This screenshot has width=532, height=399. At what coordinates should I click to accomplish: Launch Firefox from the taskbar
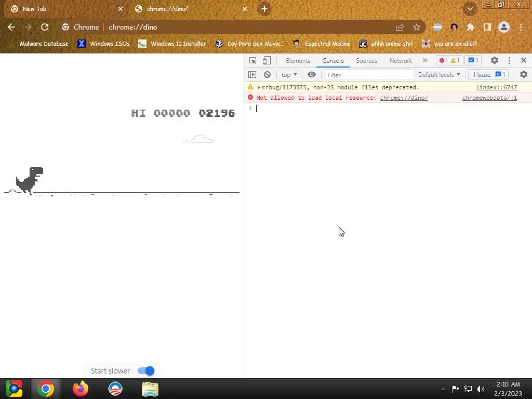click(x=81, y=389)
